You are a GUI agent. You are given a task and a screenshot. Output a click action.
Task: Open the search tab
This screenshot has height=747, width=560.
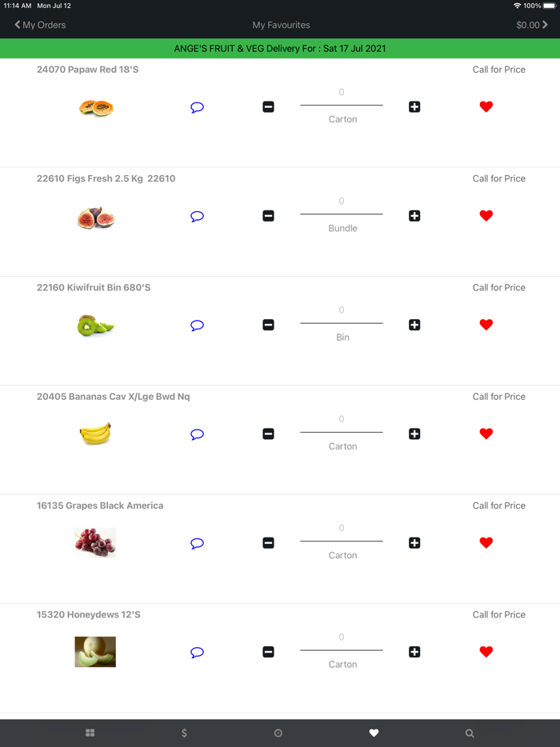coord(469,733)
